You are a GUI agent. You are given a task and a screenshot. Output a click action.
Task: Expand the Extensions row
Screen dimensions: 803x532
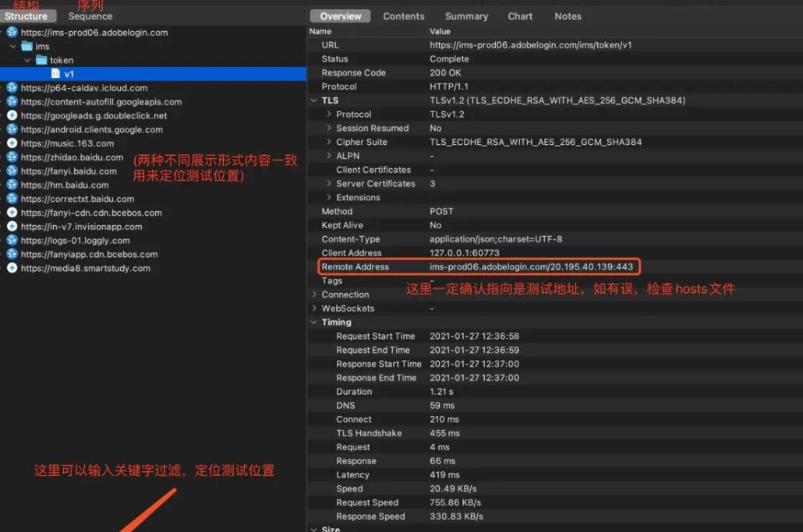click(x=329, y=197)
